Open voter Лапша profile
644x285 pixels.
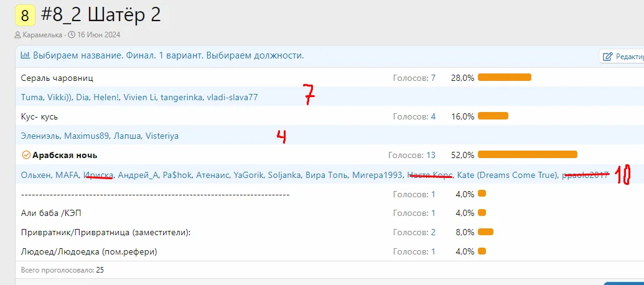click(x=126, y=136)
